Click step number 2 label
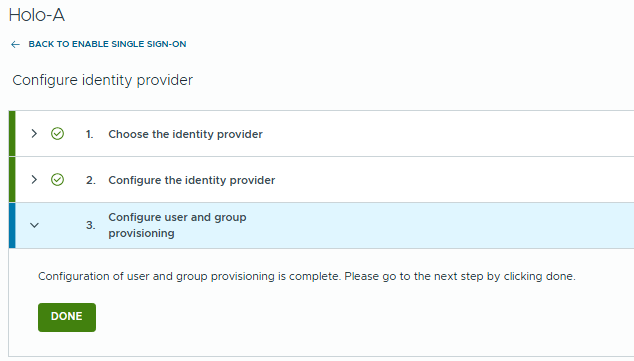This screenshot has height=361, width=634. coord(91,180)
